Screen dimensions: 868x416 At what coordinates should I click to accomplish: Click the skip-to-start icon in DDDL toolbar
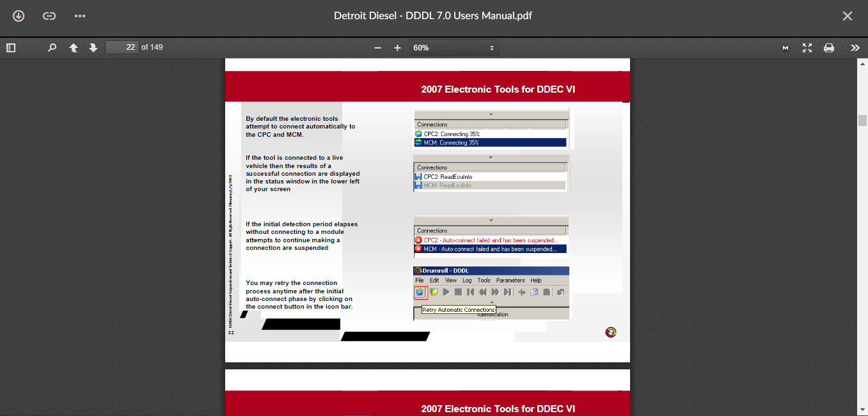pyautogui.click(x=470, y=292)
